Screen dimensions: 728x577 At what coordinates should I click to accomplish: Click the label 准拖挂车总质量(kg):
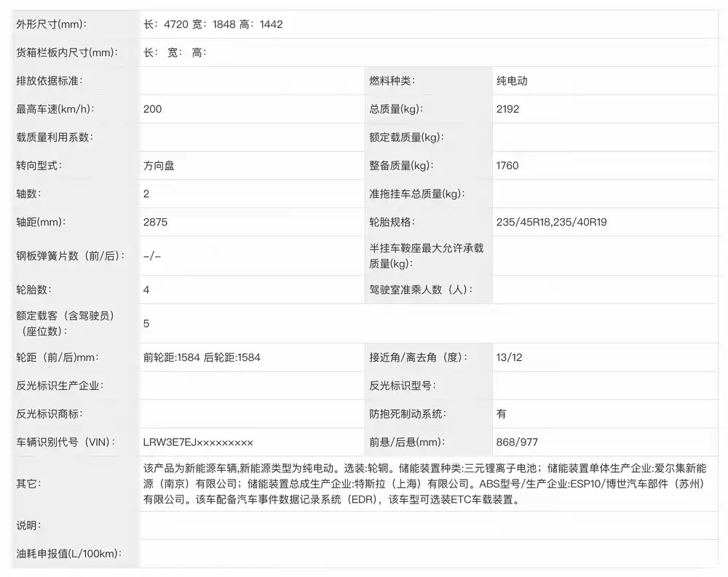tap(417, 194)
